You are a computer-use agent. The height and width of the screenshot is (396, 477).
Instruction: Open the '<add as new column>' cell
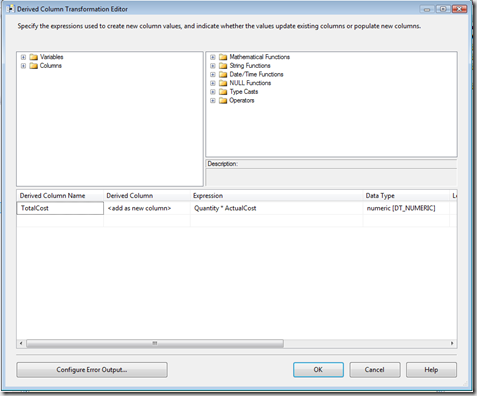point(147,208)
